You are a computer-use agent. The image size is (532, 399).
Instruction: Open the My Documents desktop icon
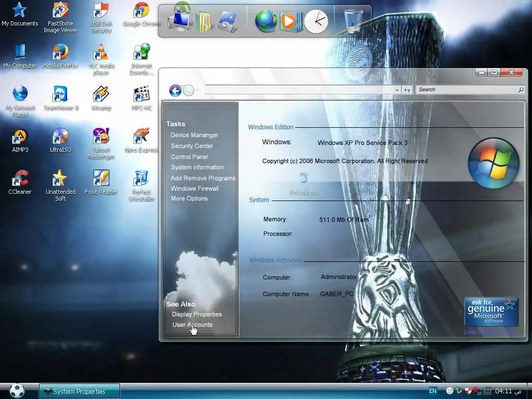click(x=19, y=14)
